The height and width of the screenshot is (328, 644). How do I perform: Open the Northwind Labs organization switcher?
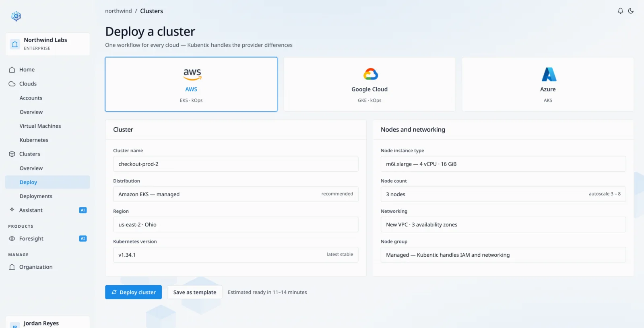pyautogui.click(x=47, y=44)
